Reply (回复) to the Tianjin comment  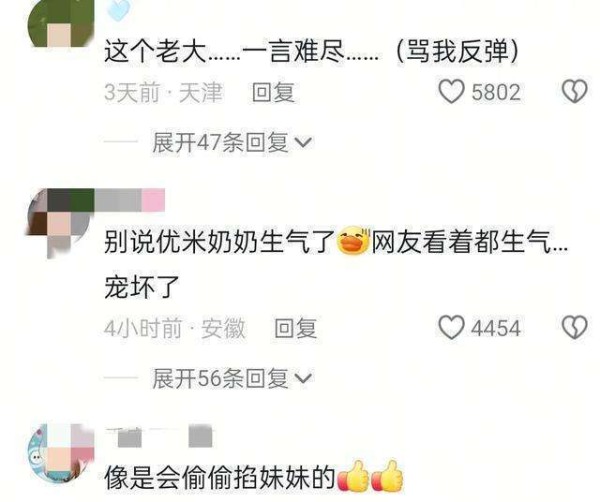coord(274,92)
